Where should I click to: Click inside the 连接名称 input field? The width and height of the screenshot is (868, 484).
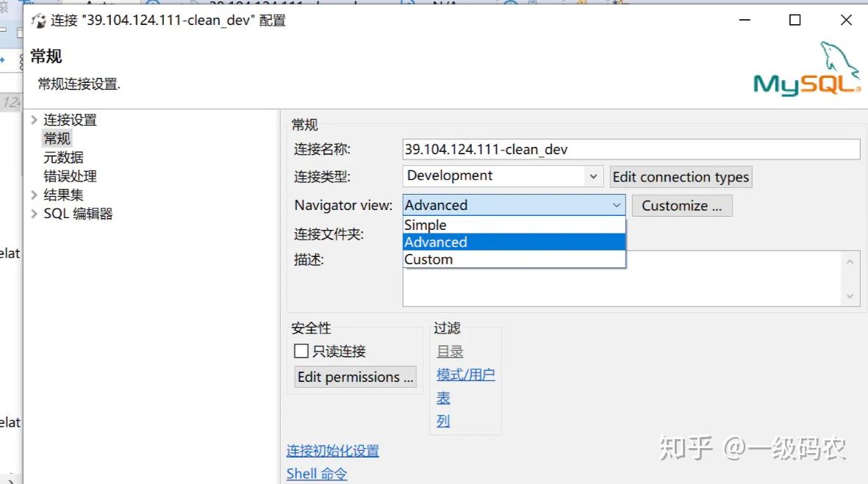631,148
